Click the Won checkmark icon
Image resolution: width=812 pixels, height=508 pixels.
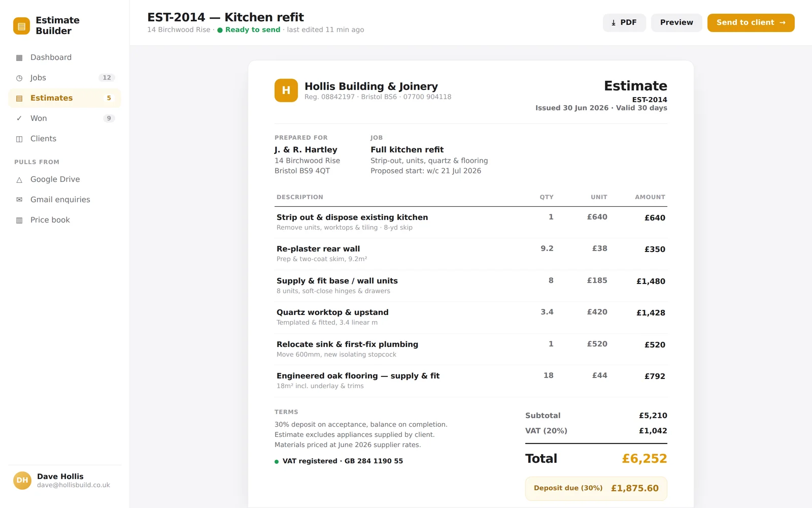19,118
